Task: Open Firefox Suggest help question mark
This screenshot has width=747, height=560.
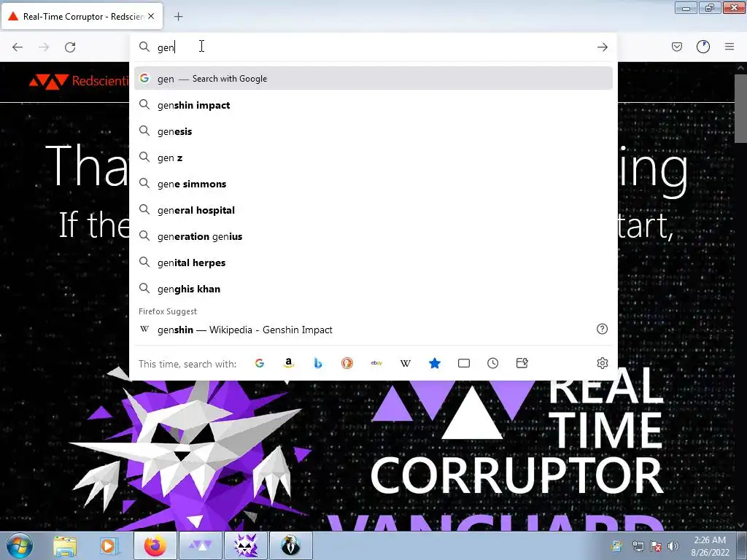Action: [602, 329]
